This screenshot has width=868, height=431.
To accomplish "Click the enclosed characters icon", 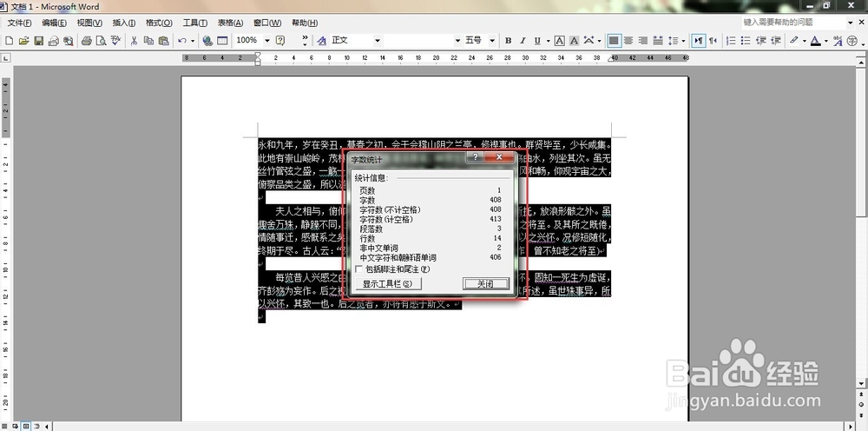I will [852, 41].
